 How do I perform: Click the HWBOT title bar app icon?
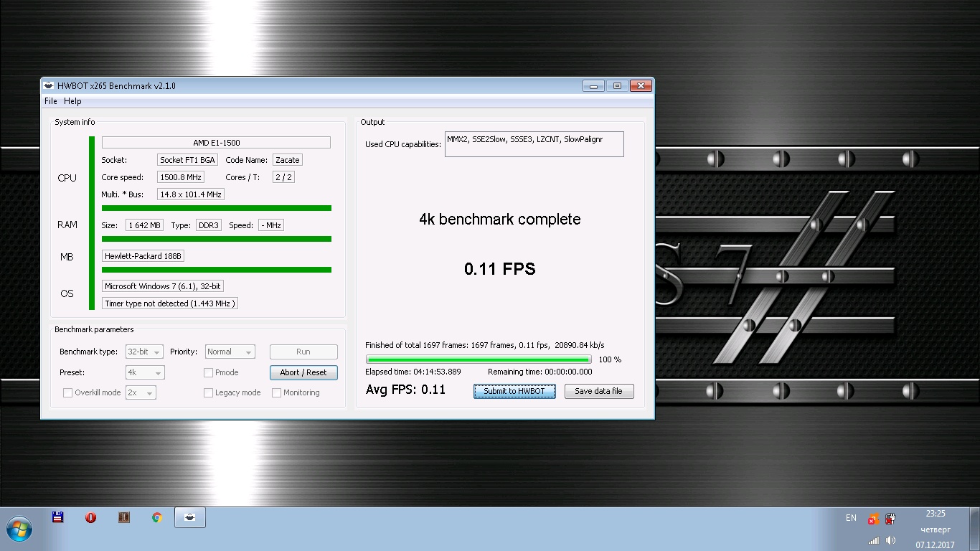pos(49,85)
